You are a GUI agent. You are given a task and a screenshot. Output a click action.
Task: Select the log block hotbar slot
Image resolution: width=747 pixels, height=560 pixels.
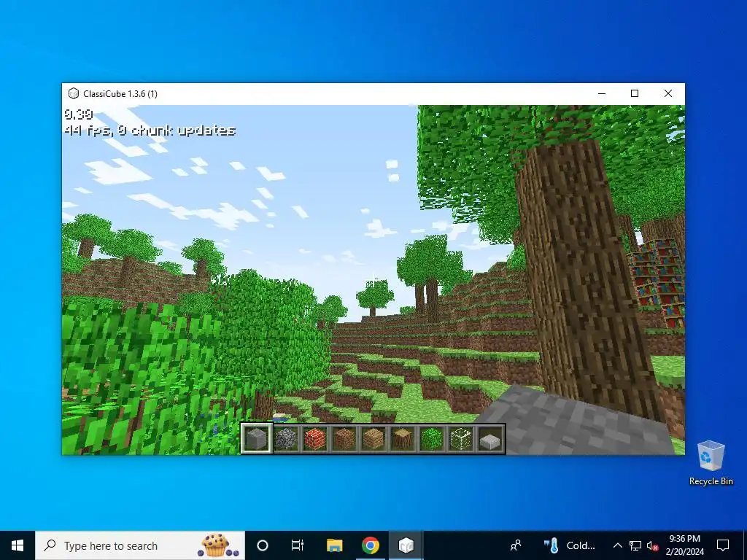tap(403, 438)
